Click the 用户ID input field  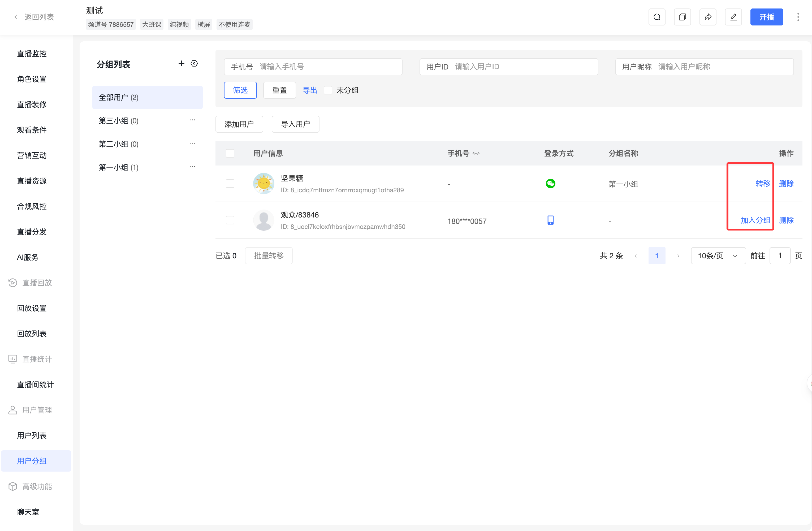(509, 67)
